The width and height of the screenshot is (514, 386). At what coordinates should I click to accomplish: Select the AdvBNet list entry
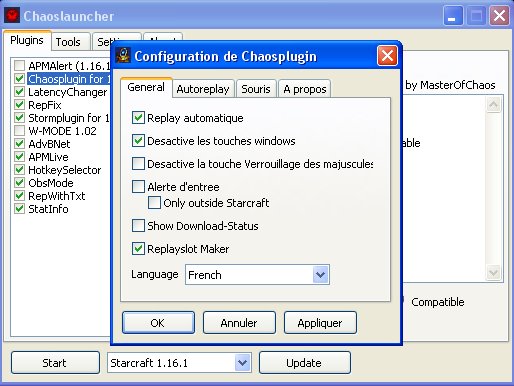point(49,144)
